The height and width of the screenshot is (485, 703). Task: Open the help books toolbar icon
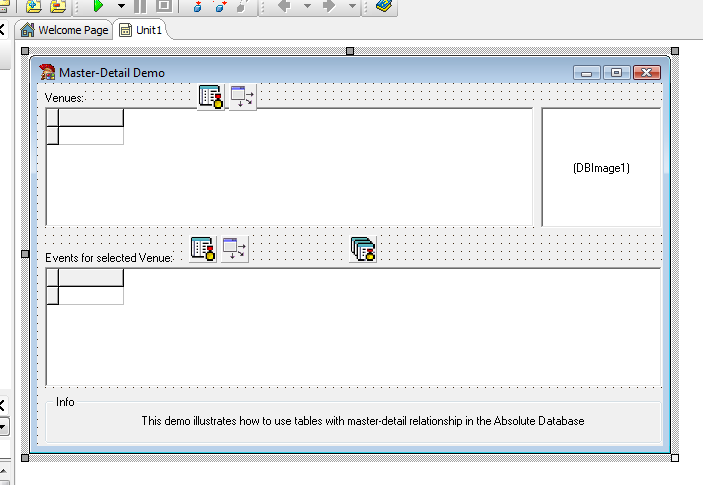(385, 6)
